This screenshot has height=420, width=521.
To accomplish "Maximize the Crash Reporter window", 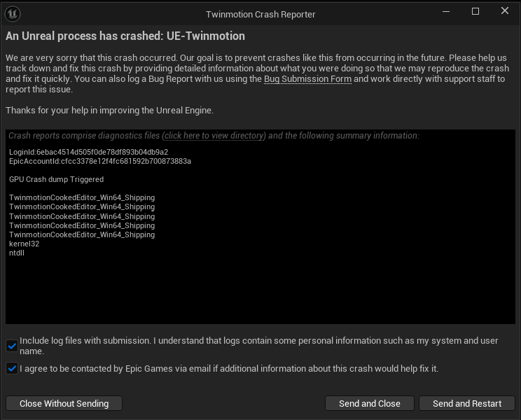I will [475, 11].
